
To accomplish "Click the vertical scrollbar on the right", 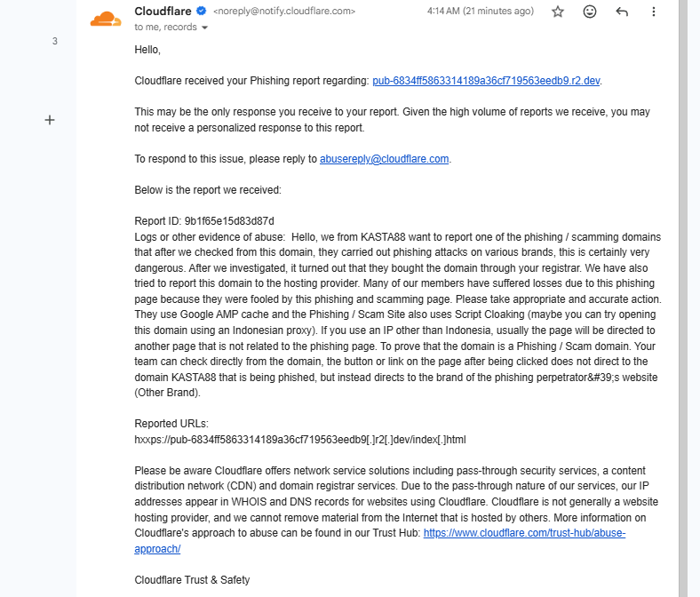I will point(683,298).
